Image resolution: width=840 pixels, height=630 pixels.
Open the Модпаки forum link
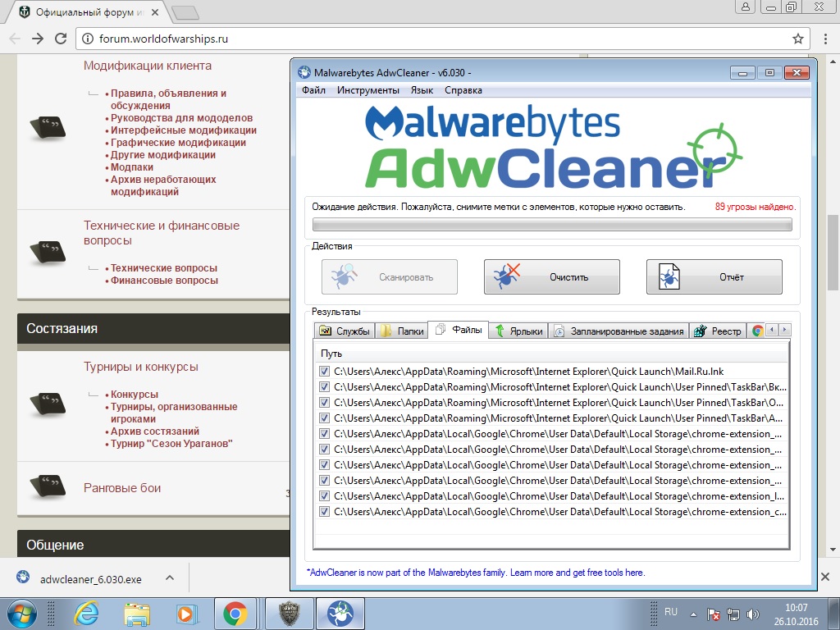pos(132,167)
